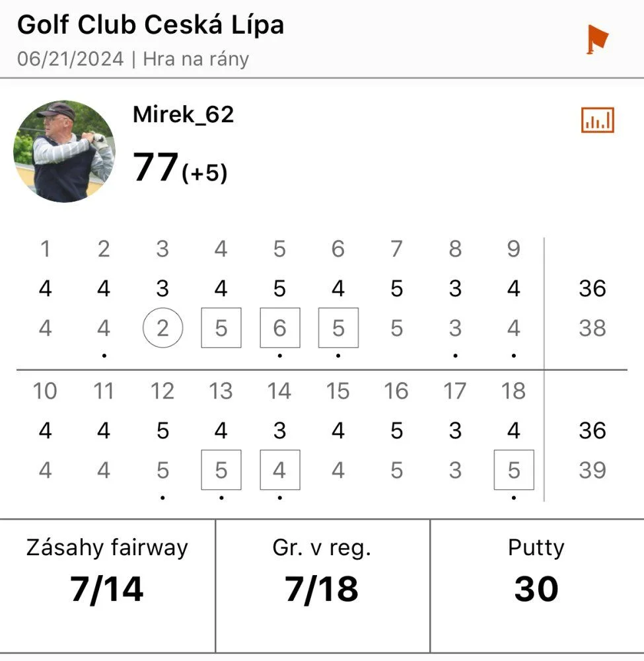
Task: Select the boxed score 5 on hole 4
Action: coord(221,328)
